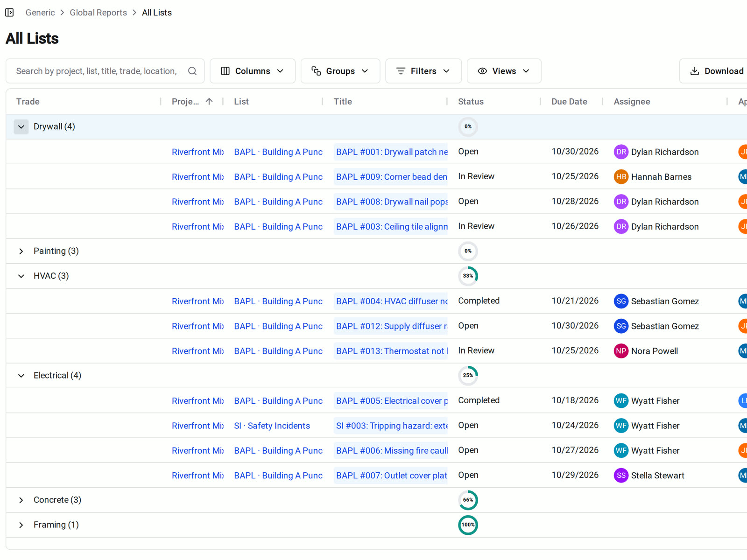The height and width of the screenshot is (560, 747).
Task: Open the Filters dropdown
Action: 423,71
